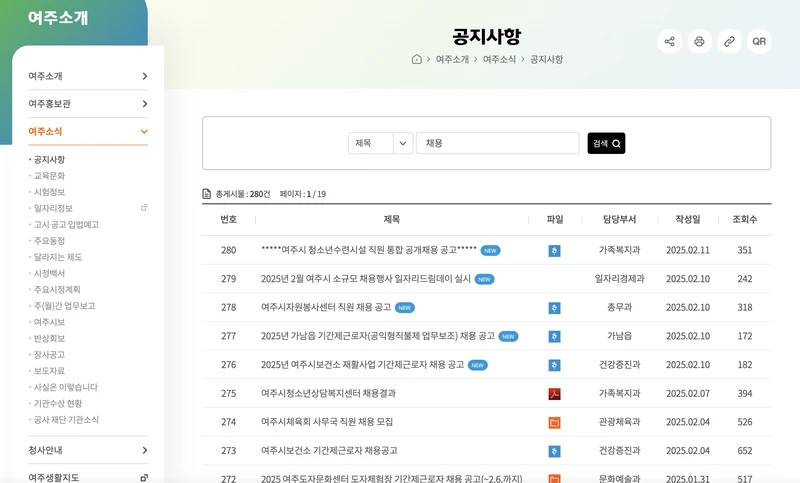Open post 2025년 2월 여주시 소규모 채용행사
The image size is (800, 483).
[x=366, y=278]
